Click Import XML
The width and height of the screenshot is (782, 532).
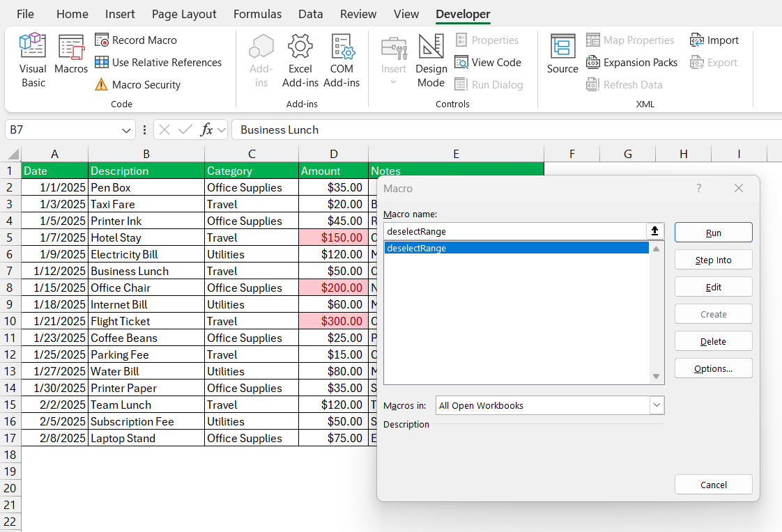714,40
